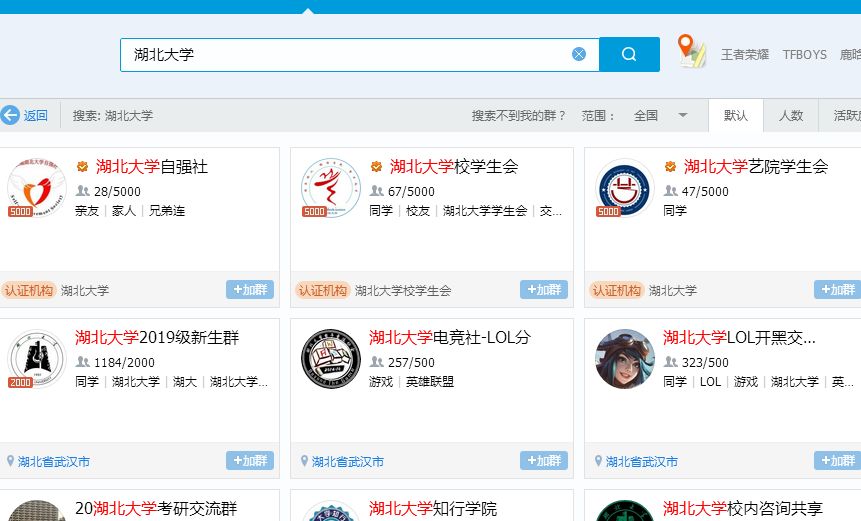Open 湖北大学LOL开黑交 group avatar

tap(625, 358)
